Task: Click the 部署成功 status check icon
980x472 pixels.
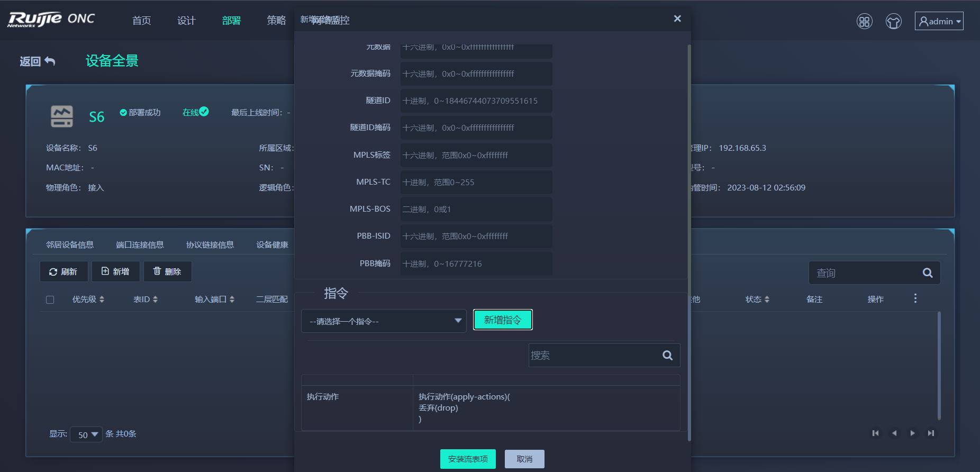Action: coord(123,113)
